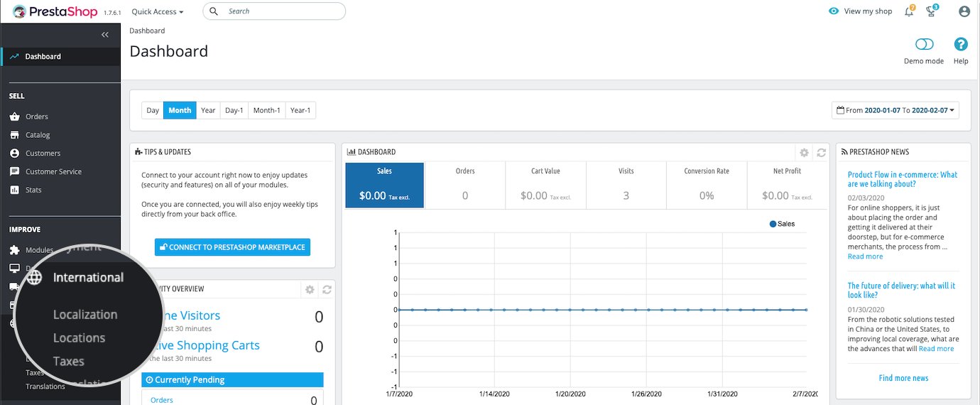Select the Month period button

180,110
